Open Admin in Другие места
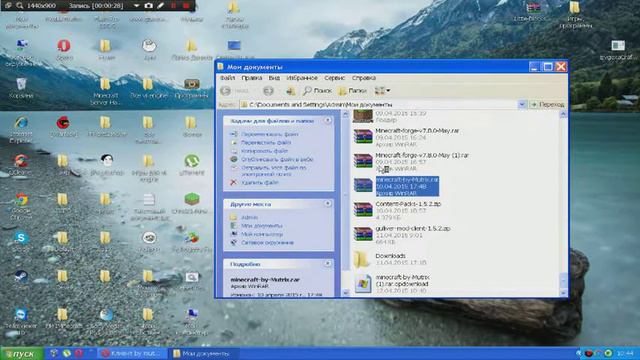 [x=249, y=218]
